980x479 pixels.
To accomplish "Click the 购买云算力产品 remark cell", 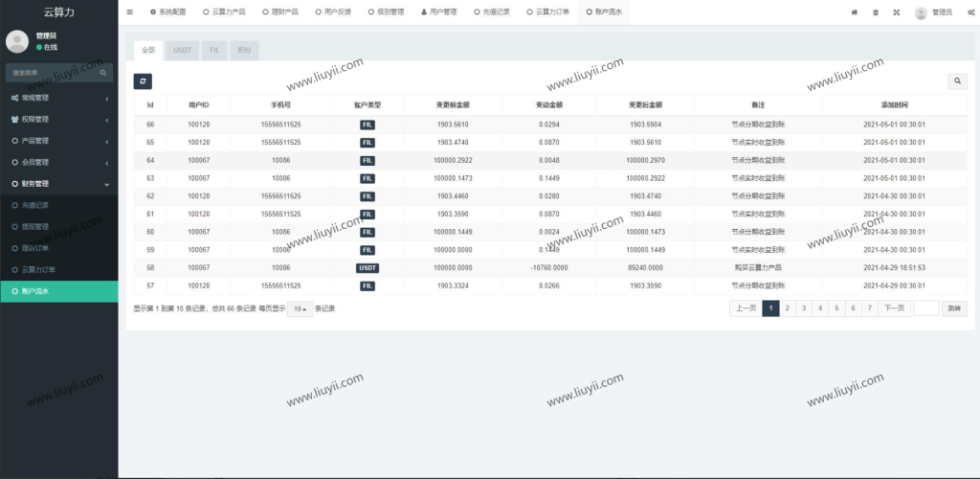I will (758, 267).
